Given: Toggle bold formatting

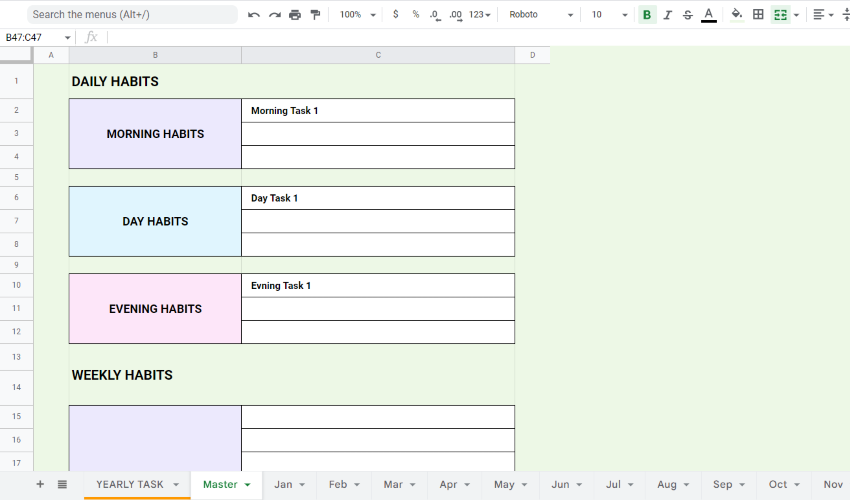Looking at the screenshot, I should 647,15.
